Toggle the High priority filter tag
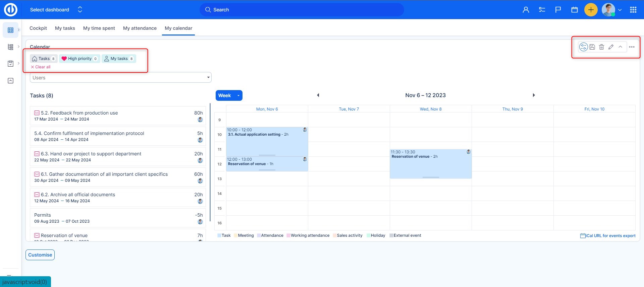Image resolution: width=644 pixels, height=287 pixels. (x=79, y=59)
